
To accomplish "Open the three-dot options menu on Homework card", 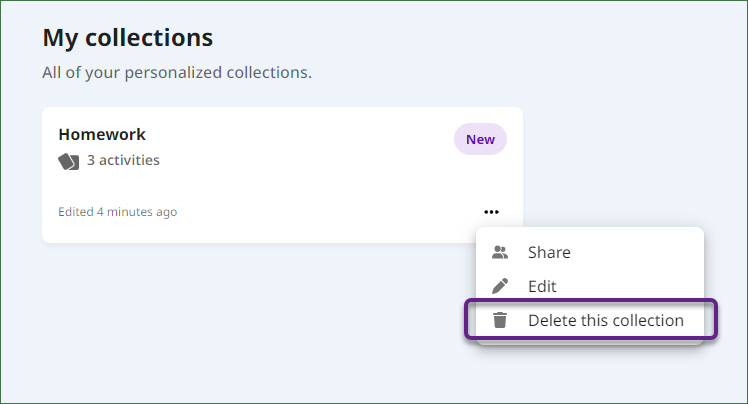I will tap(491, 212).
